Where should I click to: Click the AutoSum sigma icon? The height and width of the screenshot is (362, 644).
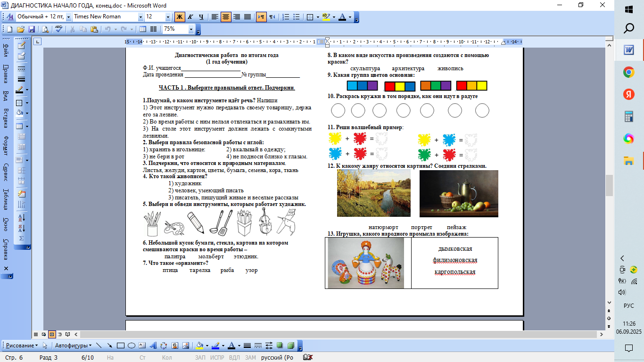coord(21,239)
